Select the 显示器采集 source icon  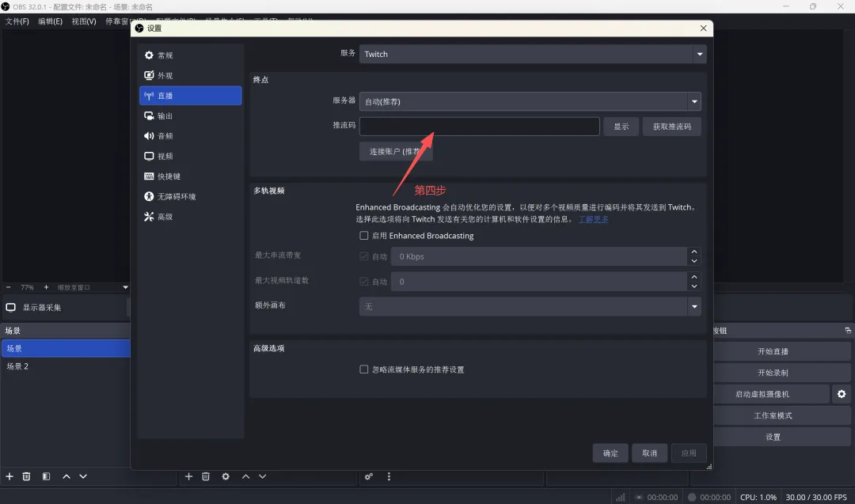pos(10,307)
